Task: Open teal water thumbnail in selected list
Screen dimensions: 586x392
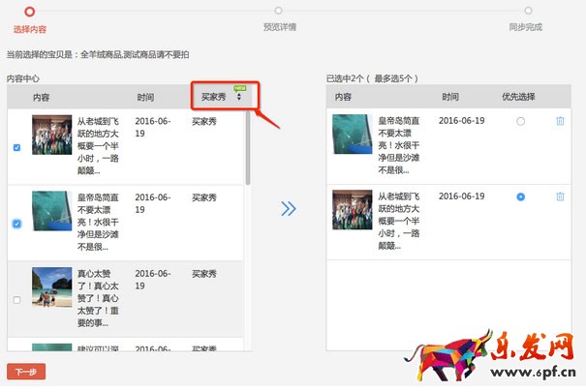Action: [353, 134]
